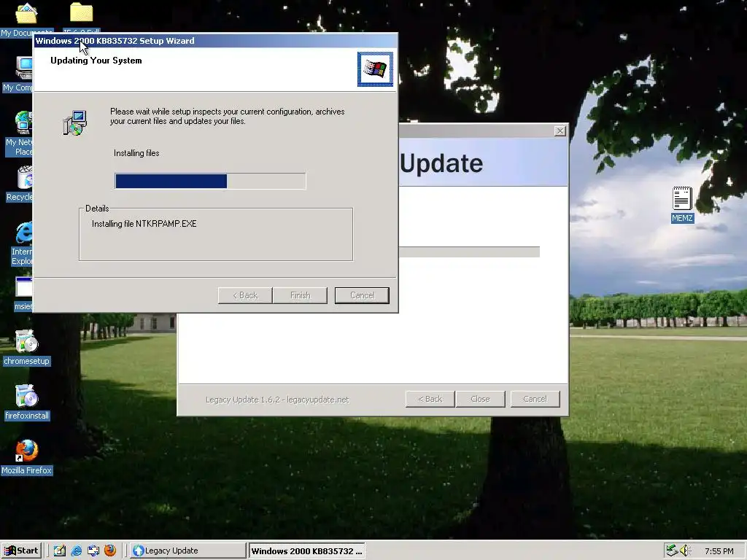Click the Safely Remove Hardware tray icon
This screenshot has height=560, width=747.
[x=672, y=551]
